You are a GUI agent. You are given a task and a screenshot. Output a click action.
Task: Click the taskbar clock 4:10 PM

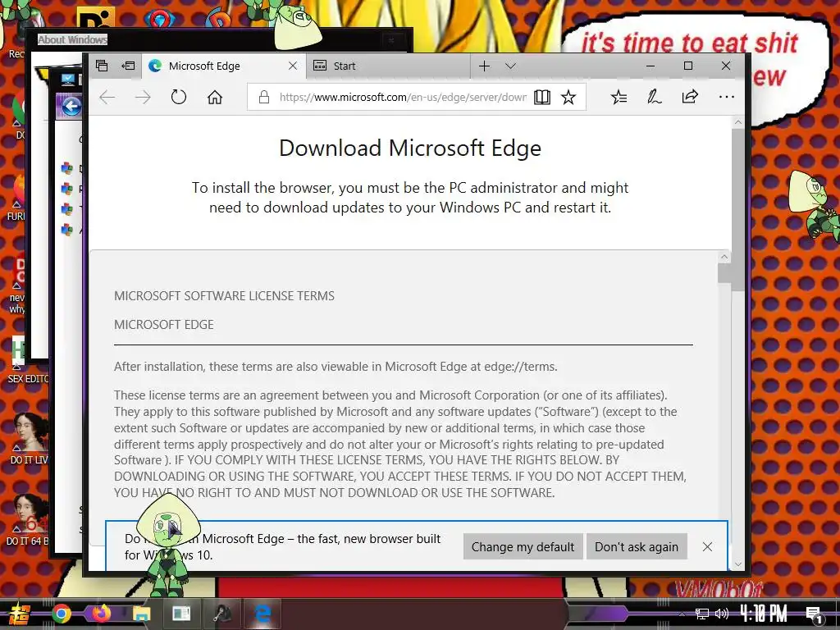764,614
